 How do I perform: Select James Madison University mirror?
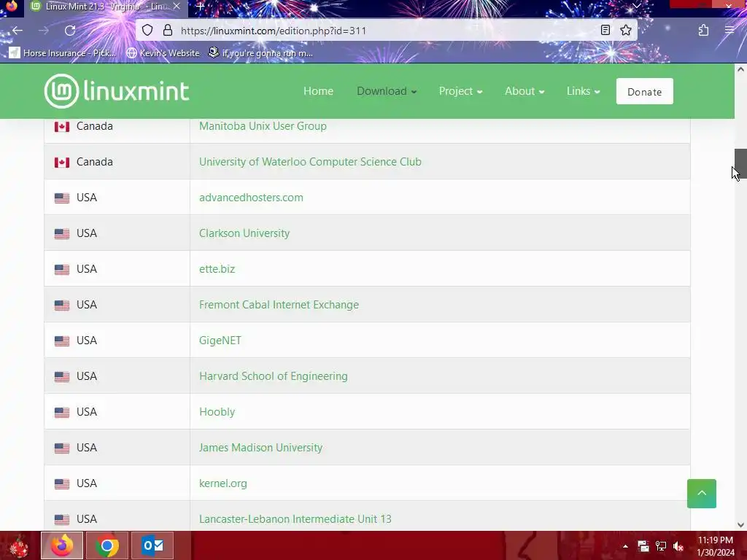(260, 448)
